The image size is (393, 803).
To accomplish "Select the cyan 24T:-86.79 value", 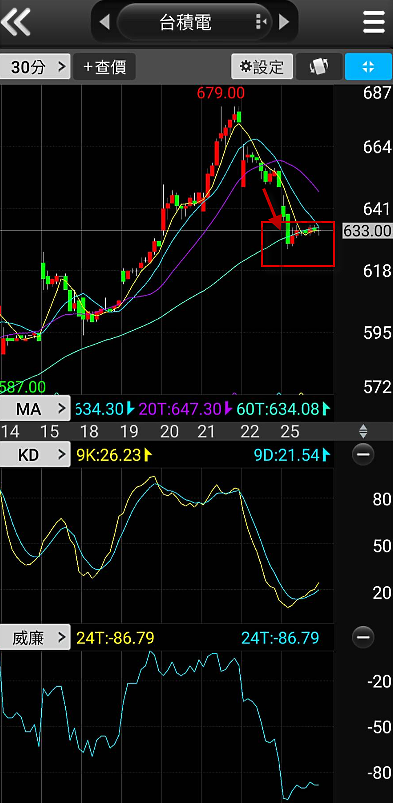I will (x=280, y=638).
